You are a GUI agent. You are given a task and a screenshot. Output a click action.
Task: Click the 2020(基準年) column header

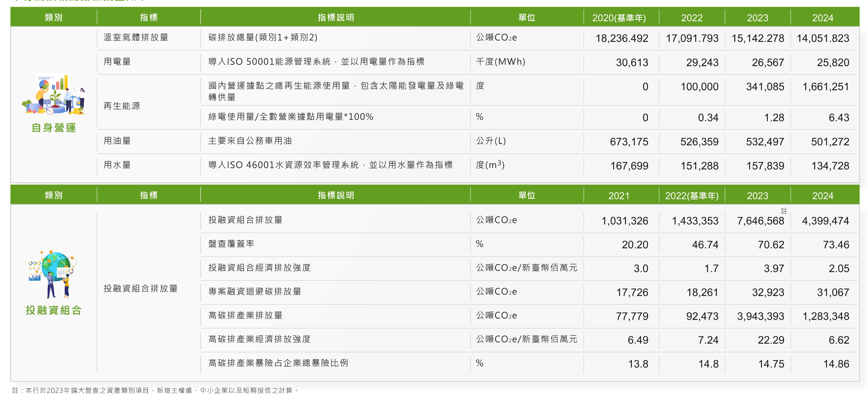(x=619, y=18)
